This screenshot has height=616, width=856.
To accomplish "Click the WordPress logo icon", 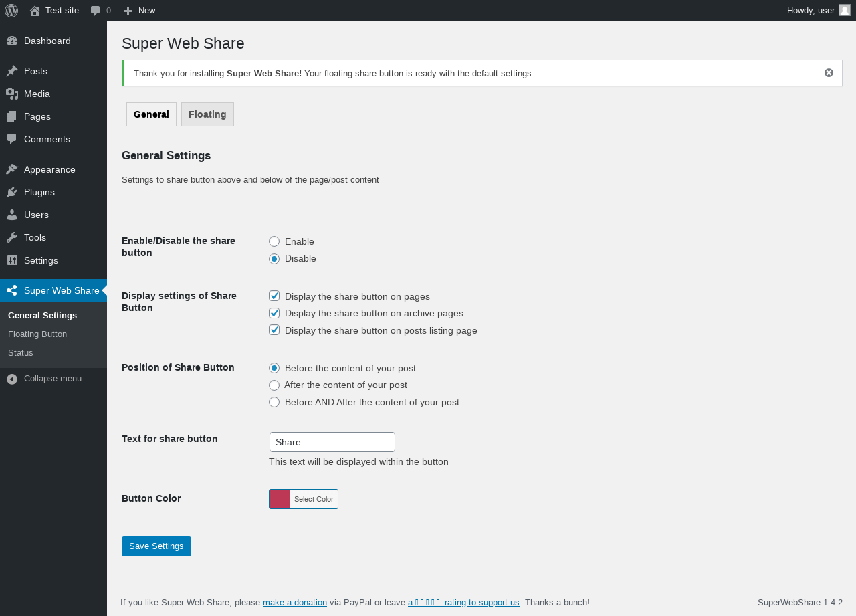I will (11, 11).
